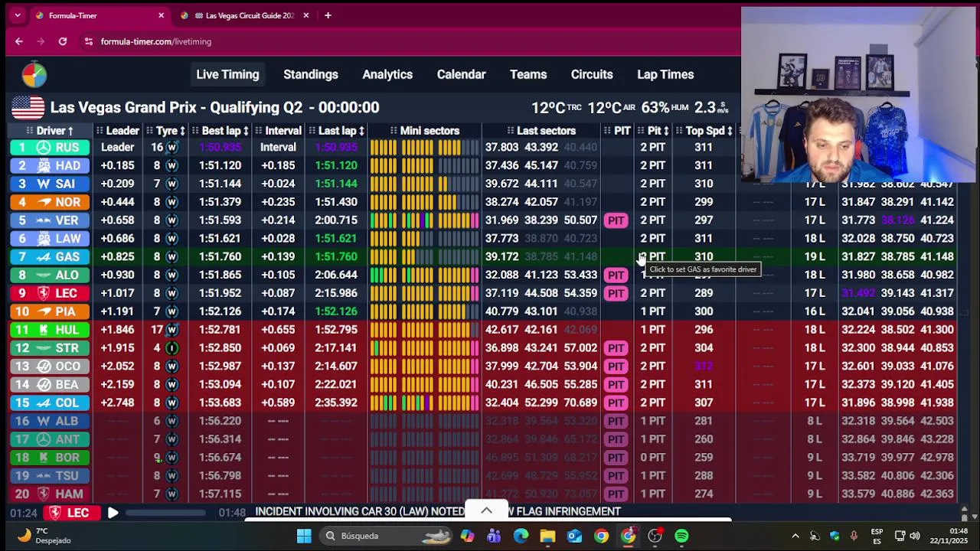This screenshot has width=980, height=551.
Task: Click the US flag icon beside Las Vegas Grand Prix
Action: point(28,108)
